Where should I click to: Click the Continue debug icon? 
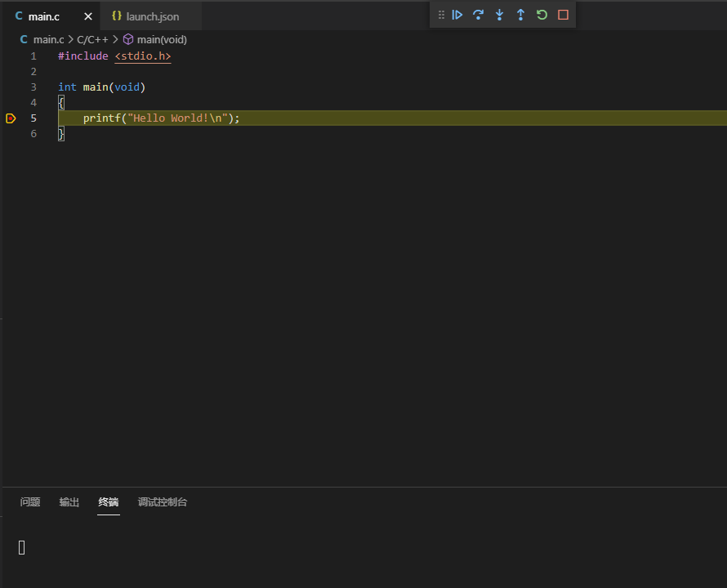[x=457, y=15]
